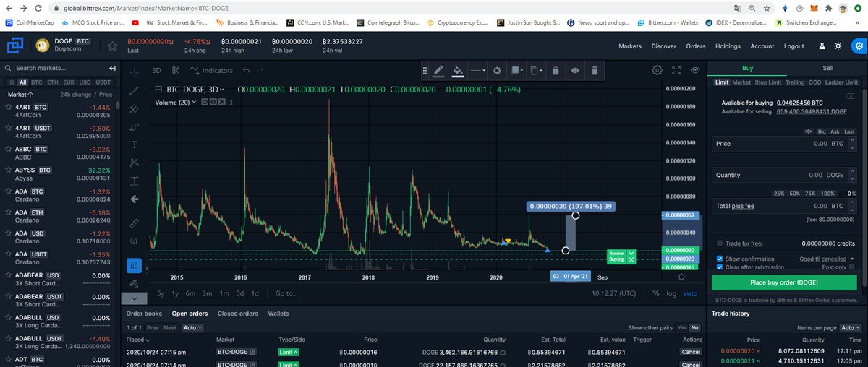Click Place buy order (DOGE)
Screen dimensions: 868x367
784,282
